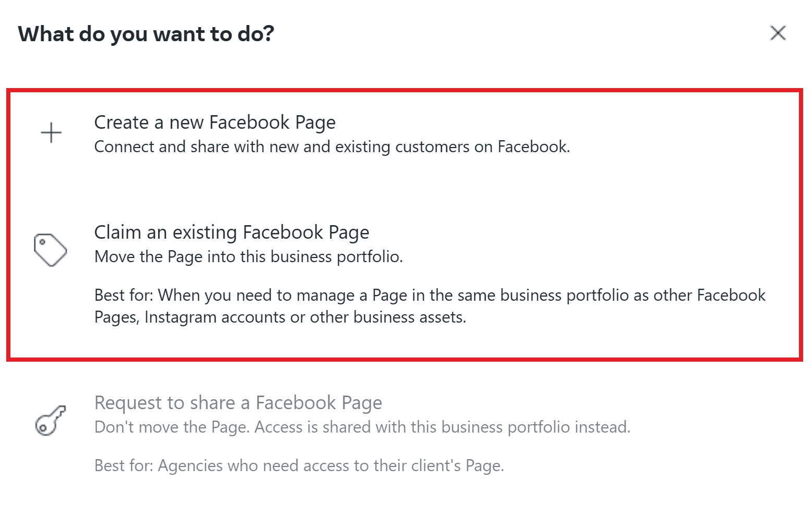Click the 'What do you want to do?' heading
The image size is (812, 529).
146,34
